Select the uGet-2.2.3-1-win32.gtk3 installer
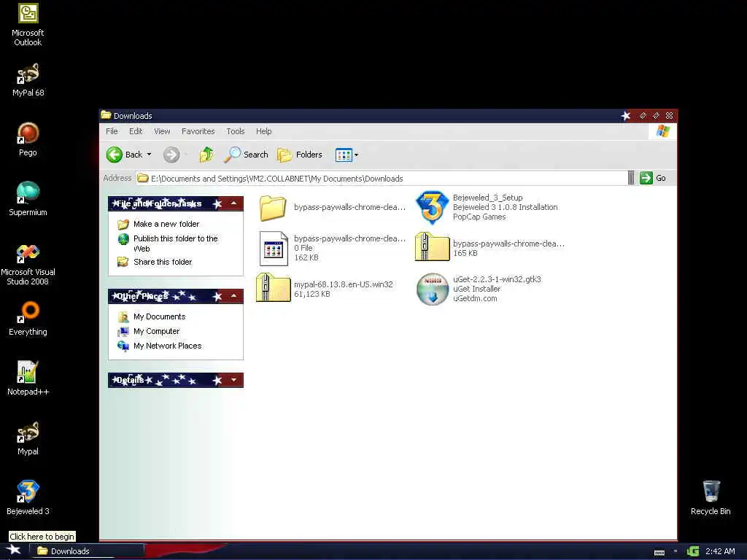 479,289
